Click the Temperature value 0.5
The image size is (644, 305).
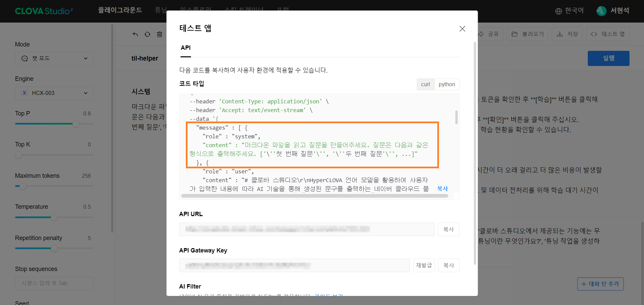[x=87, y=207]
